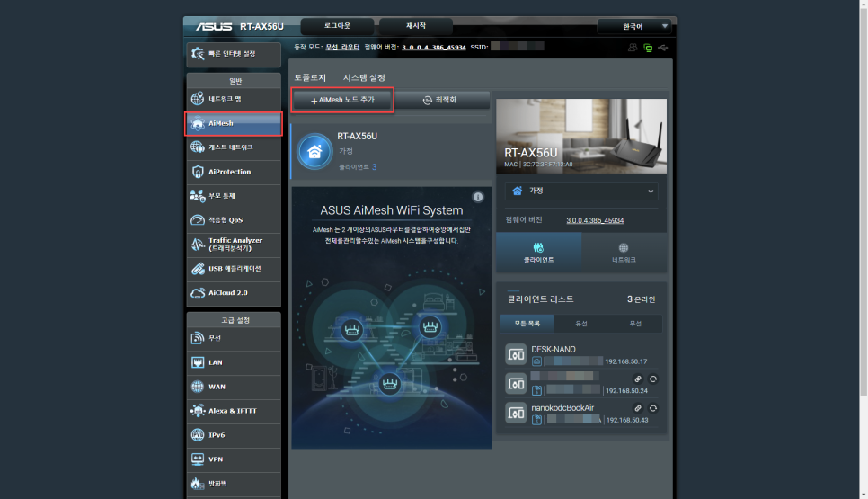
Task: Open the 방화벽 firewall page
Action: (x=234, y=484)
